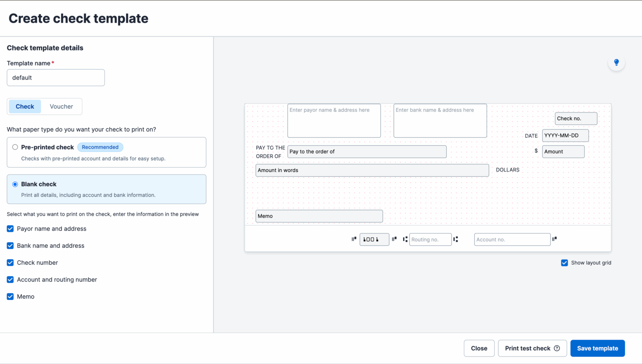Uncheck Account and routing number

10,279
